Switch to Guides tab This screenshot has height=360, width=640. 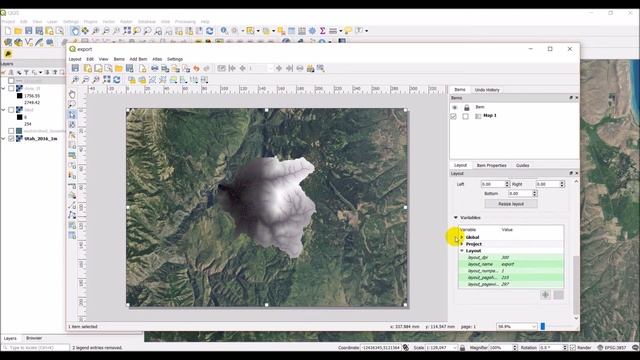click(x=522, y=165)
